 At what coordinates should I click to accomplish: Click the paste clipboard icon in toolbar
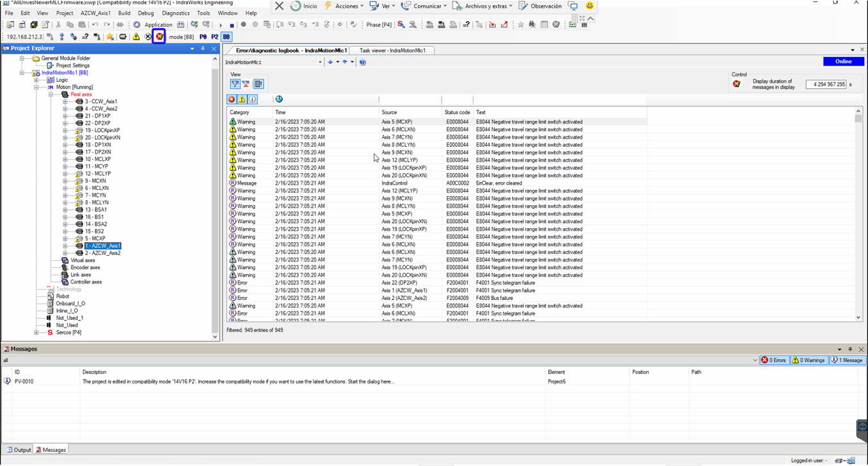[x=82, y=25]
